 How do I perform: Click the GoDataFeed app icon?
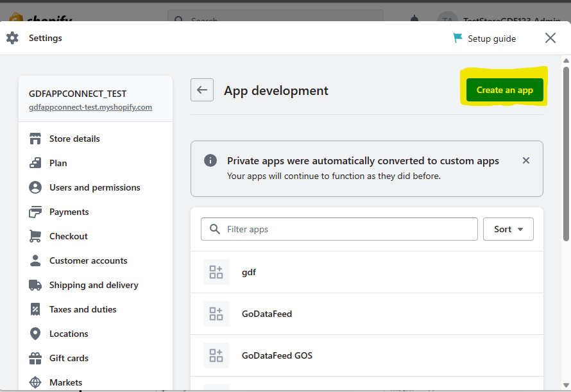(216, 314)
